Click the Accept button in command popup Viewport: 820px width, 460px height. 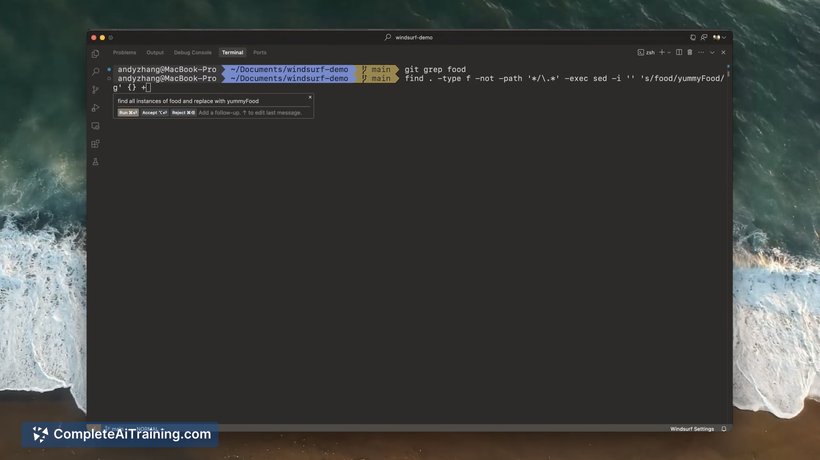(x=155, y=112)
